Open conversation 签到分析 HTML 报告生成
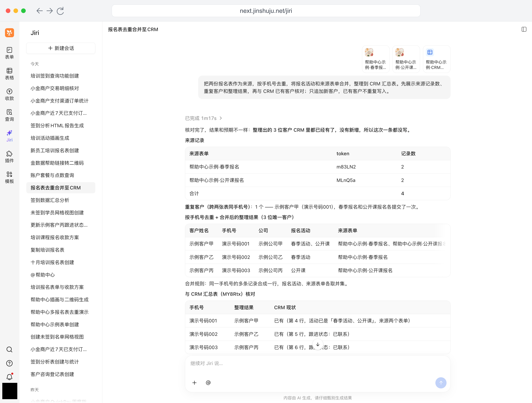The image size is (532, 403). (61, 126)
